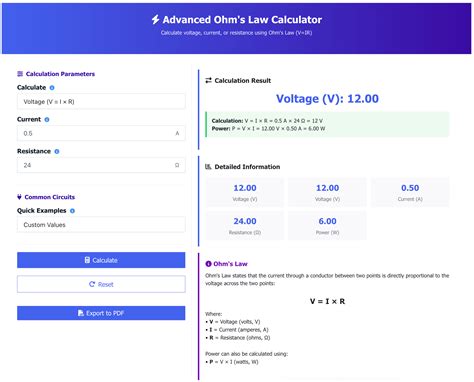
Task: Open the Quick Examples Custom Values dropdown
Action: [x=101, y=225]
